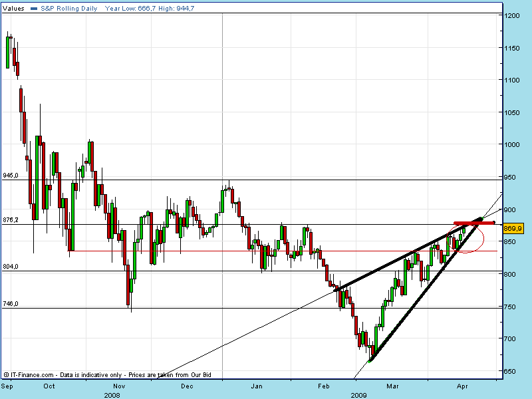Select the thin red horizontal line near 835
The image size is (532, 399).
coord(283,251)
